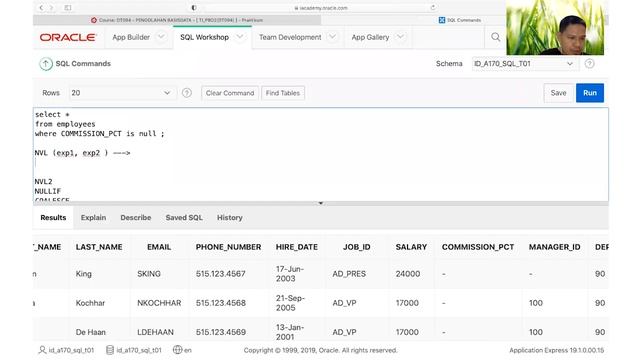Click the HIRE_DATE column header
This screenshot has height=360, width=640.
297,247
